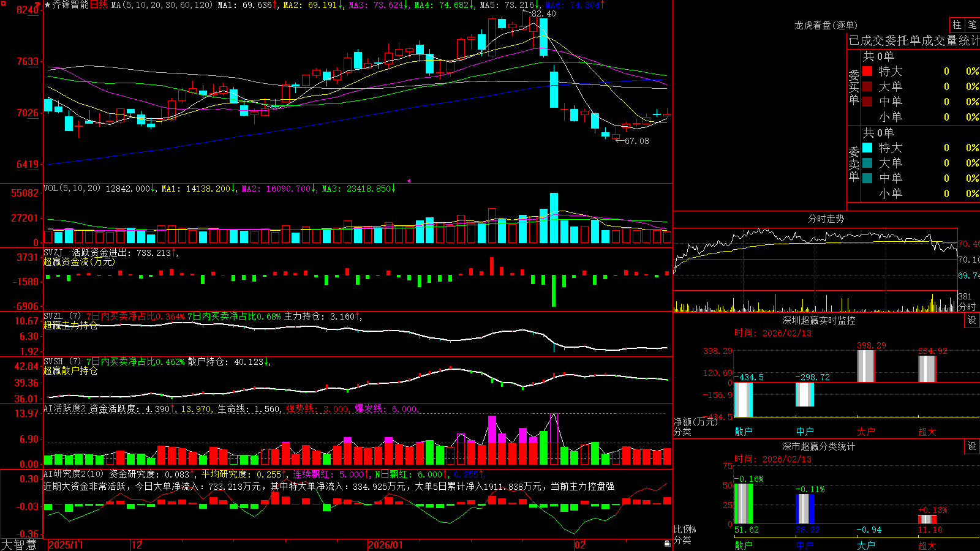Viewport: 980px width, 551px height.
Task: Click the 超大 11.10 bar in 深市超赢分类统计
Action: (927, 519)
